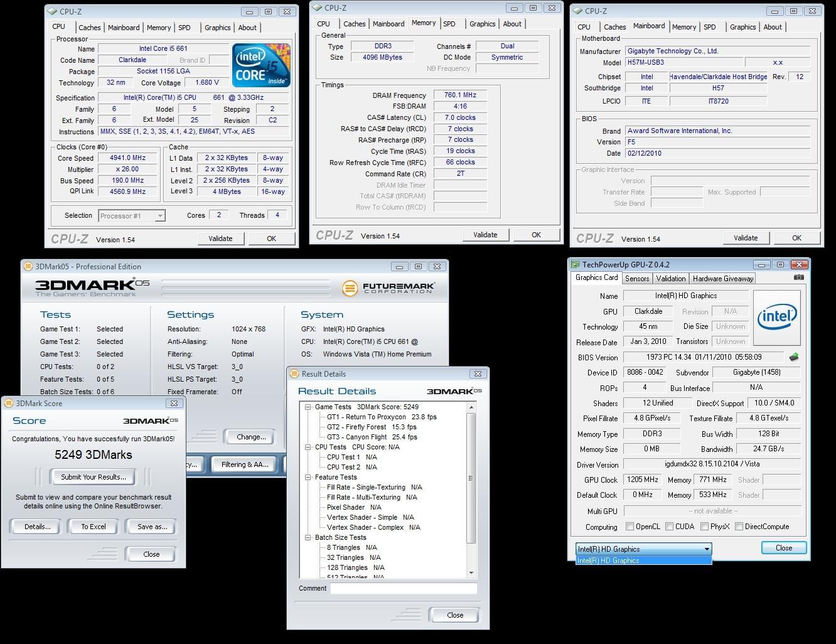Close the Result Details window with the X
The image size is (836, 644).
point(478,373)
